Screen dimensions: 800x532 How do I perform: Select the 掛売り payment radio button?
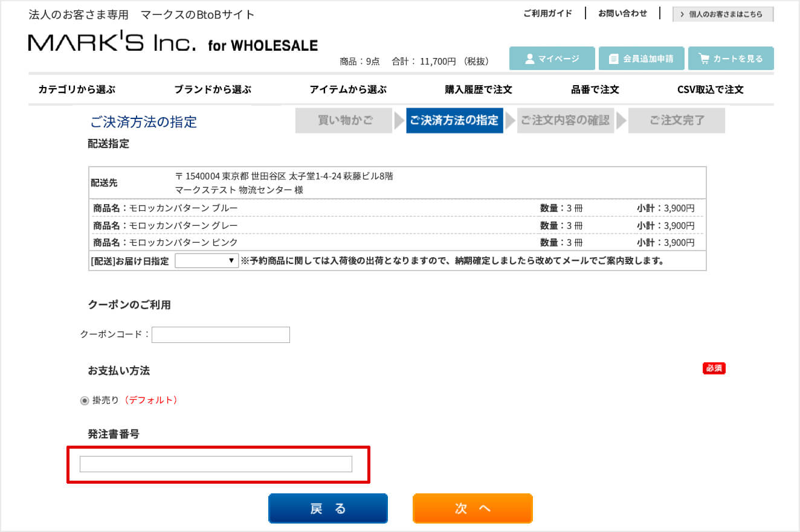(x=85, y=401)
